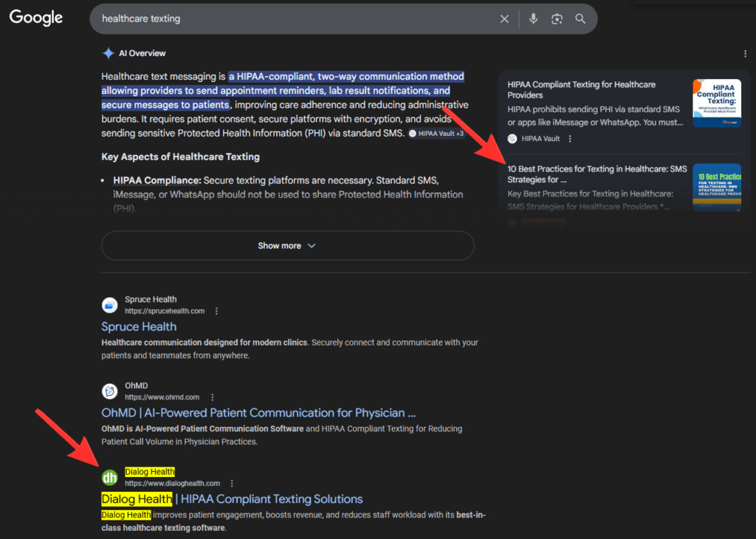Expand AI Overview with Show more

pyautogui.click(x=287, y=246)
